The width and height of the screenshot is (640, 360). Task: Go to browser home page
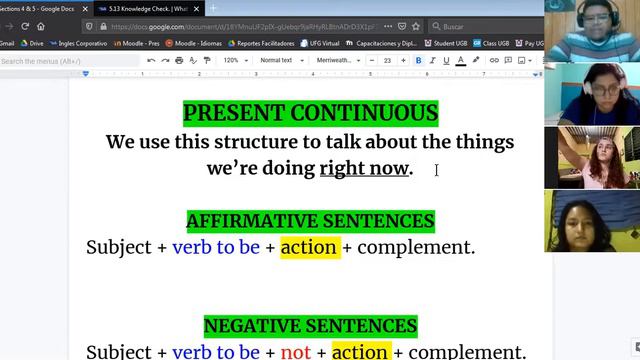41,27
